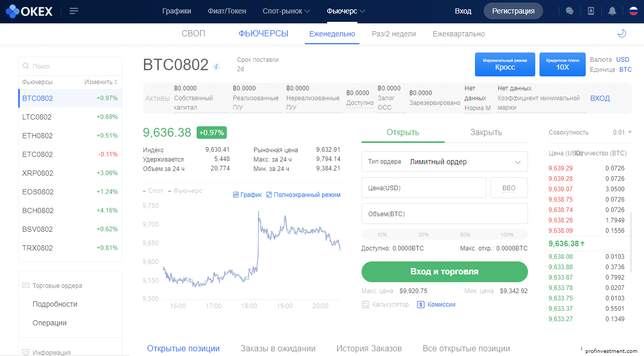644x356 pixels.
Task: Open Графики in top navigation
Action: 176,11
